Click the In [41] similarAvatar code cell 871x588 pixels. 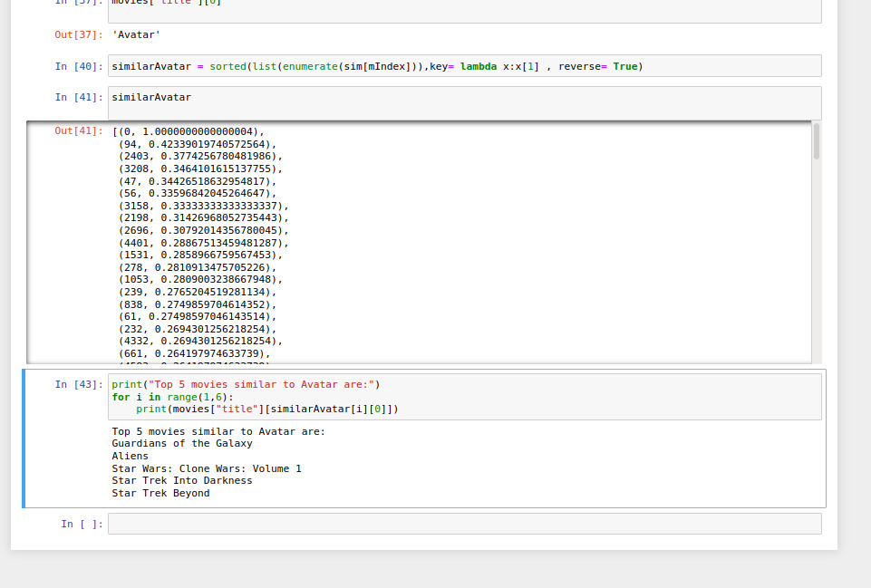(x=464, y=102)
